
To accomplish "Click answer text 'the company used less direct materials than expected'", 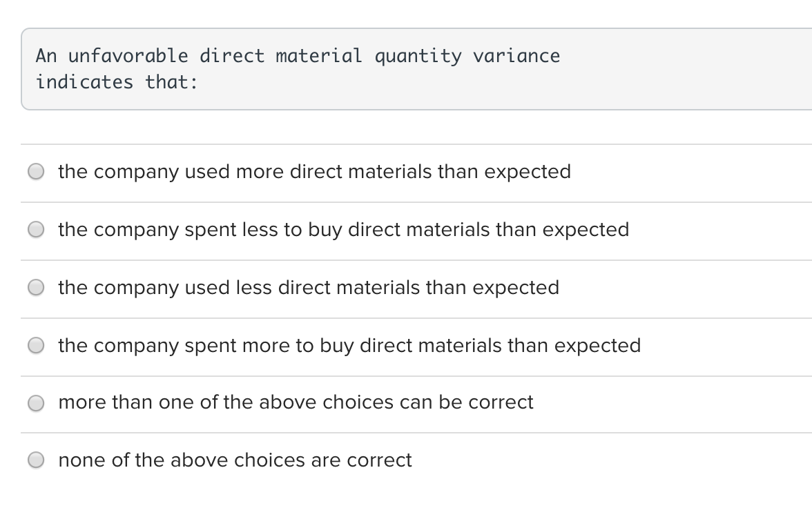I will (x=309, y=288).
